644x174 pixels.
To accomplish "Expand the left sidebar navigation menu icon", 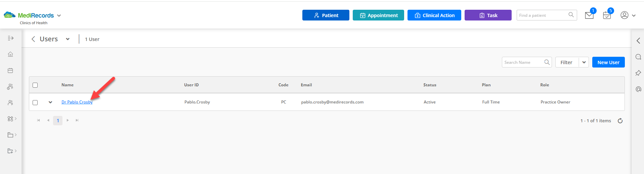I will pos(10,38).
